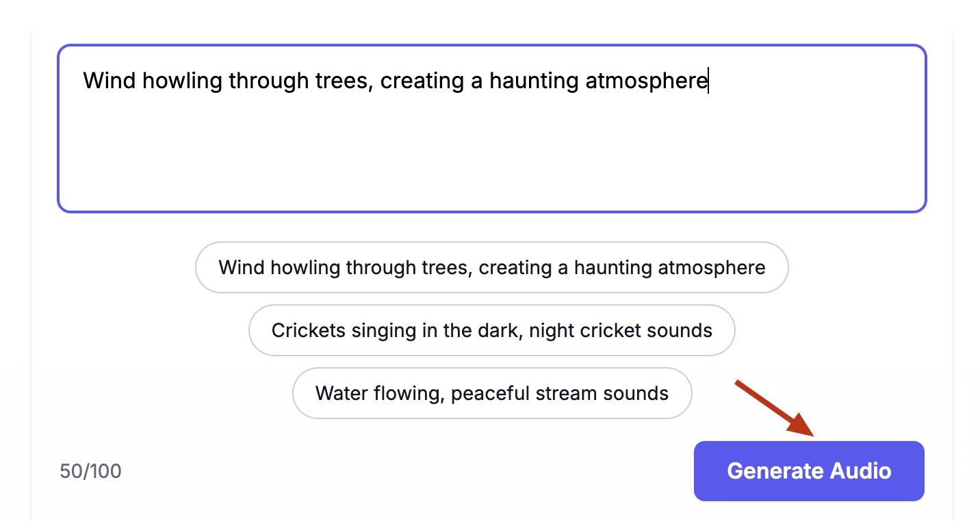Re-apply the haunting atmosphere preset prompt
This screenshot has width=980, height=521.
491,267
